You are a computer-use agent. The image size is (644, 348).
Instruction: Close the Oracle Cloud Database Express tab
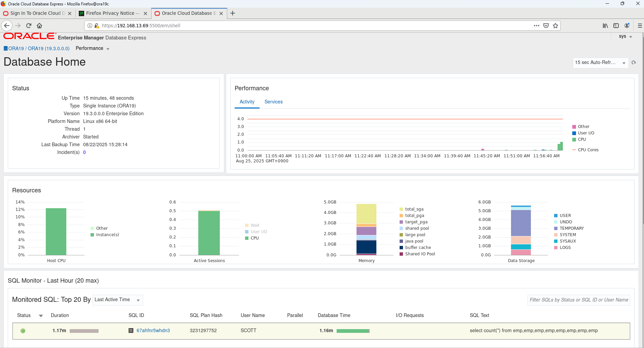pyautogui.click(x=221, y=13)
